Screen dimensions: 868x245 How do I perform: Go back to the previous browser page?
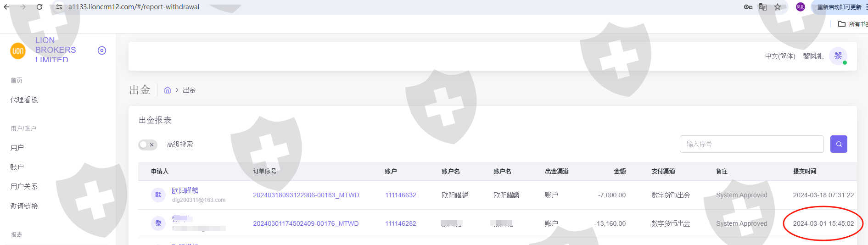[x=6, y=7]
